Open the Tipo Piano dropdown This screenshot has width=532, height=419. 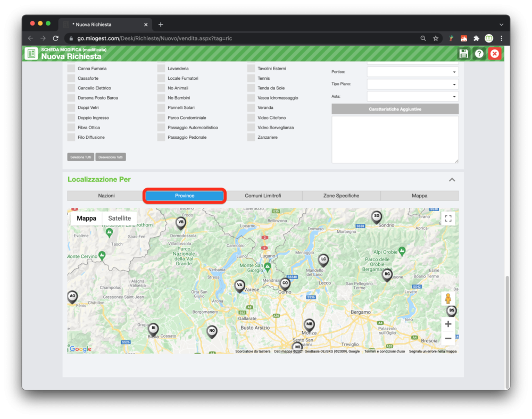413,84
